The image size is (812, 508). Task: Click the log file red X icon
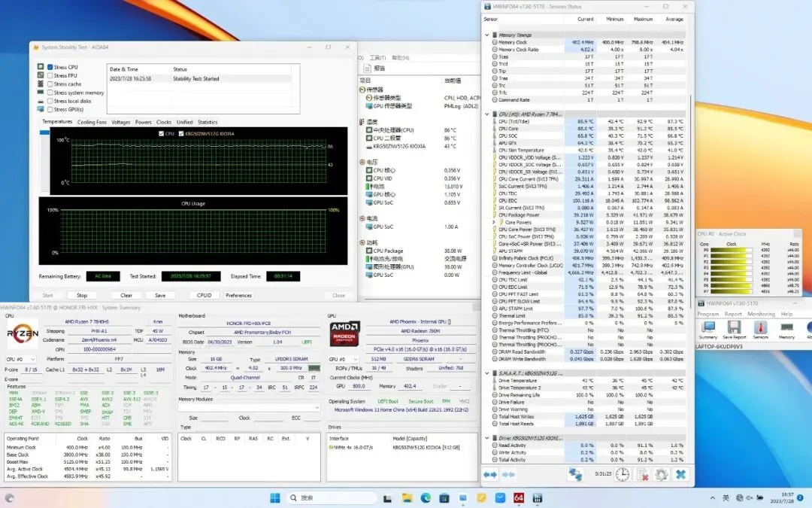(642, 474)
